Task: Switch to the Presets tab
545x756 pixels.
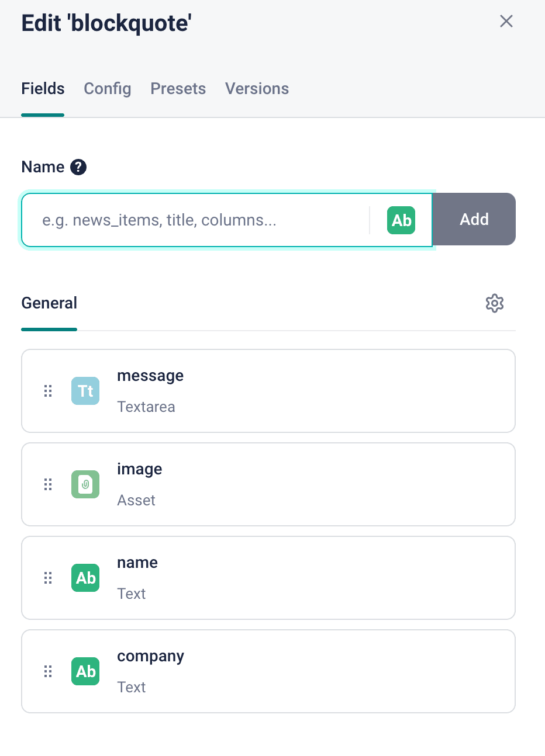Action: (178, 89)
